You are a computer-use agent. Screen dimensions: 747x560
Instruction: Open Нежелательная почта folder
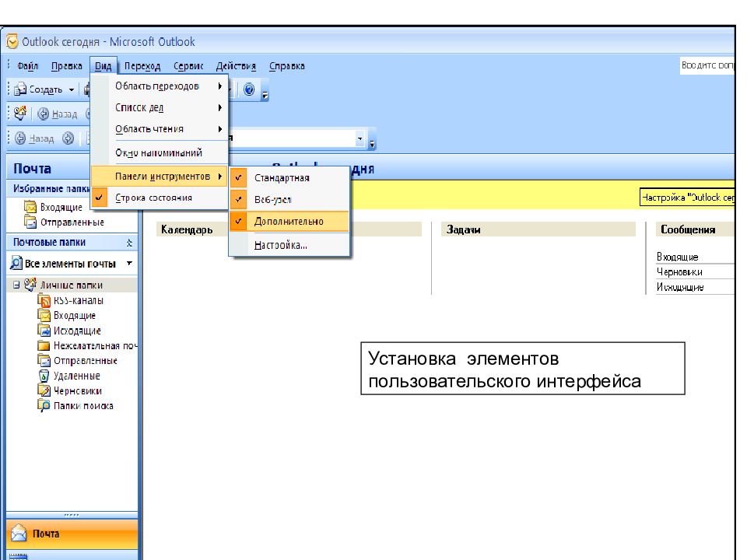[x=95, y=345]
